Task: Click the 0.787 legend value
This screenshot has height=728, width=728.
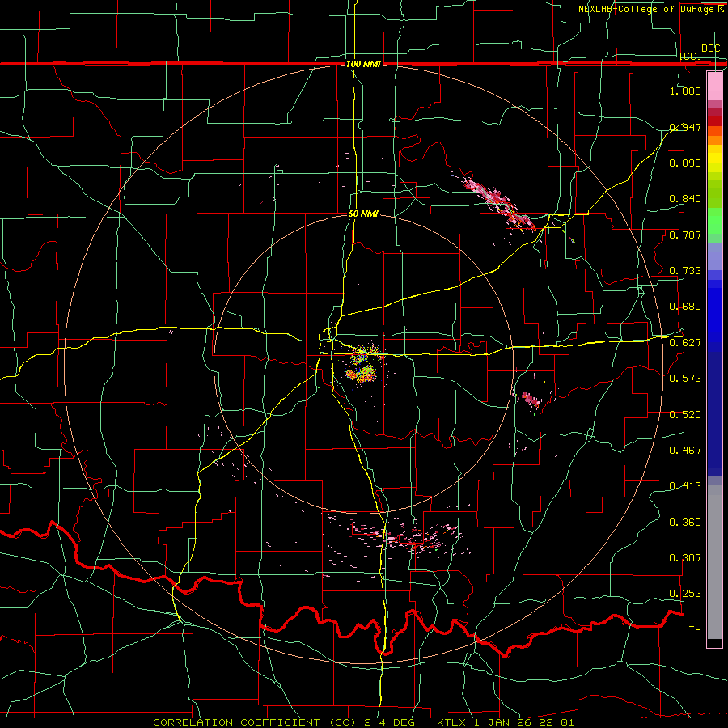Action: (x=685, y=235)
